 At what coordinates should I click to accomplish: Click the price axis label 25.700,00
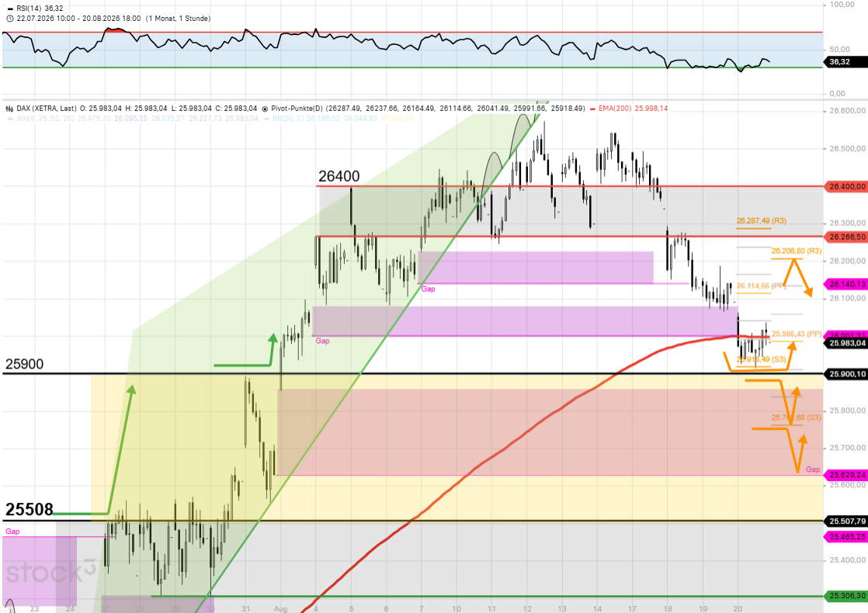[848, 448]
